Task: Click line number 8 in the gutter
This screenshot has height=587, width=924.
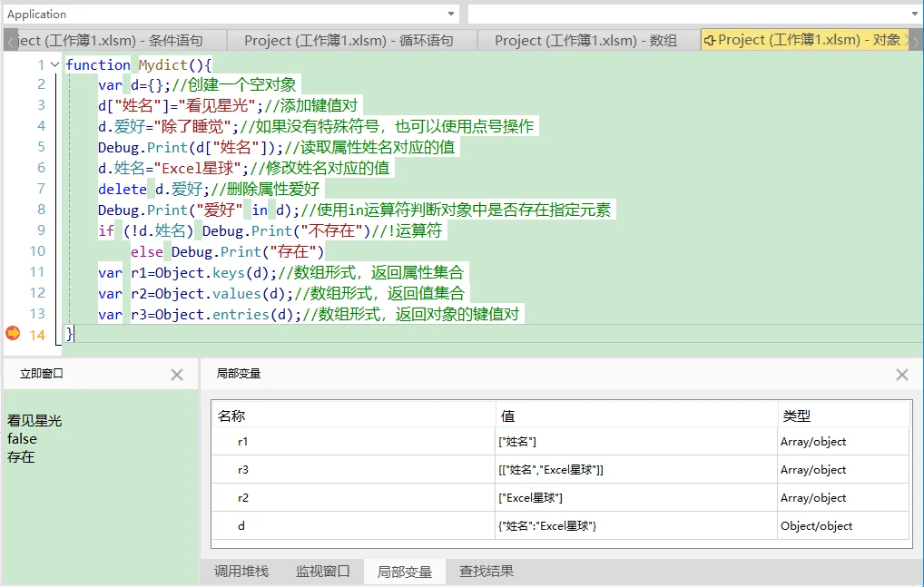Action: click(41, 210)
